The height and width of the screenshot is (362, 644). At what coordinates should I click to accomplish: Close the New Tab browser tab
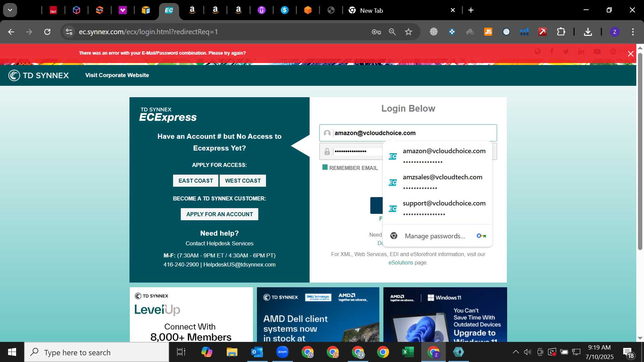point(452,10)
